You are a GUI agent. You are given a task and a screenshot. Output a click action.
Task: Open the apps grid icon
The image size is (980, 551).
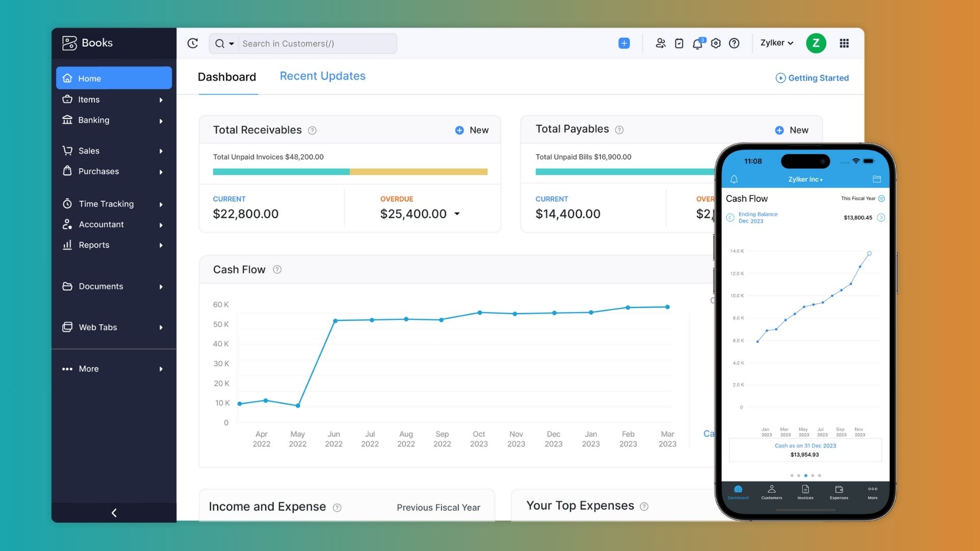[844, 43]
